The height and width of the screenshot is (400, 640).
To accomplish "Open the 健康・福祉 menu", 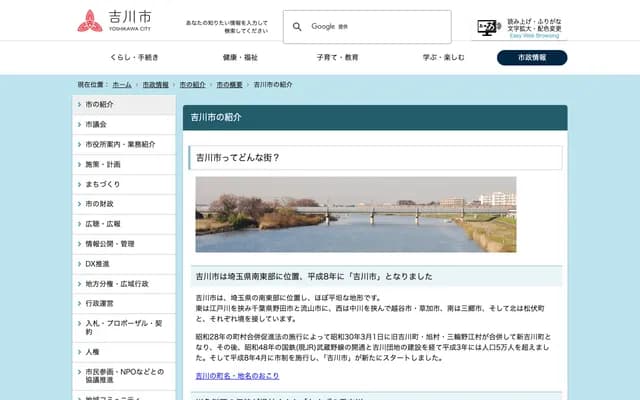I will [240, 57].
